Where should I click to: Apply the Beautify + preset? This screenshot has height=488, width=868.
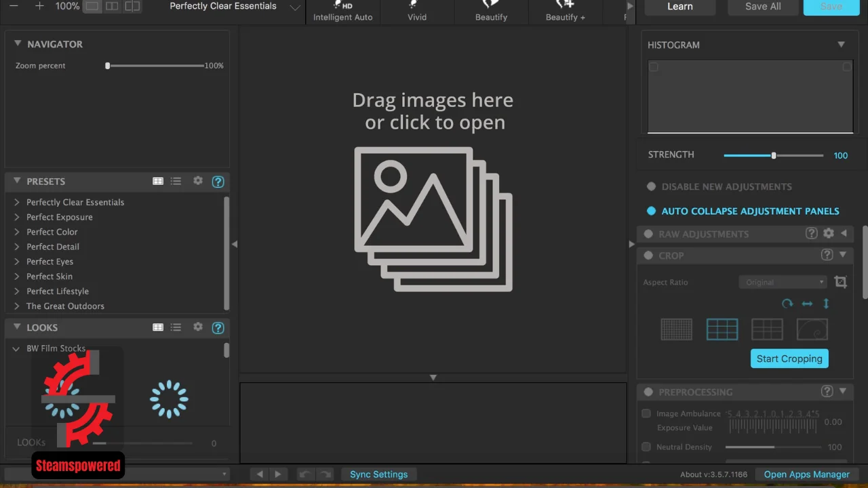(565, 12)
